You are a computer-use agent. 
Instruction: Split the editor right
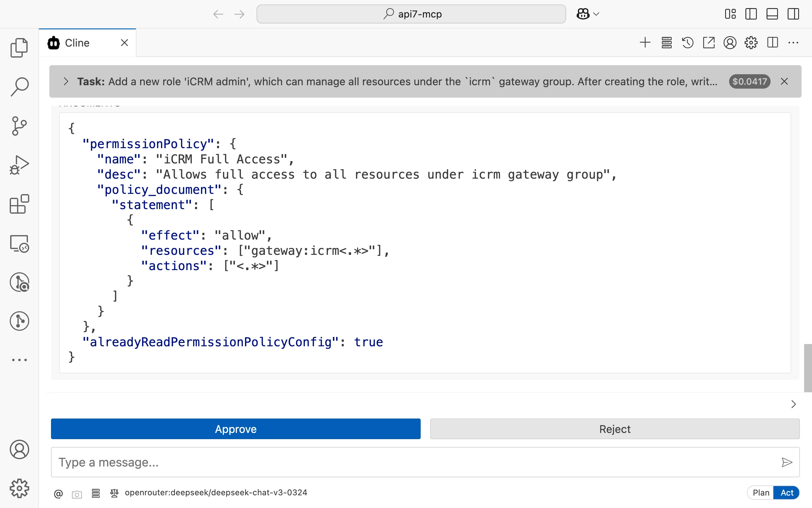(773, 43)
